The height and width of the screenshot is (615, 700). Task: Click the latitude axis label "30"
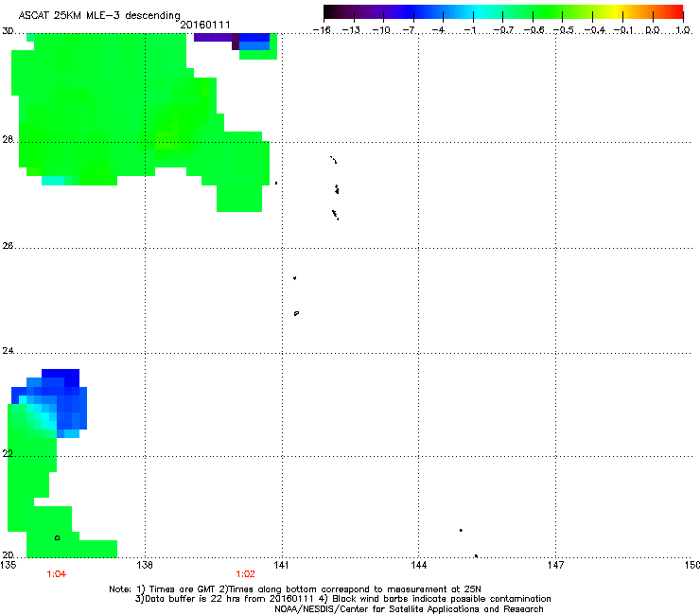[x=8, y=31]
